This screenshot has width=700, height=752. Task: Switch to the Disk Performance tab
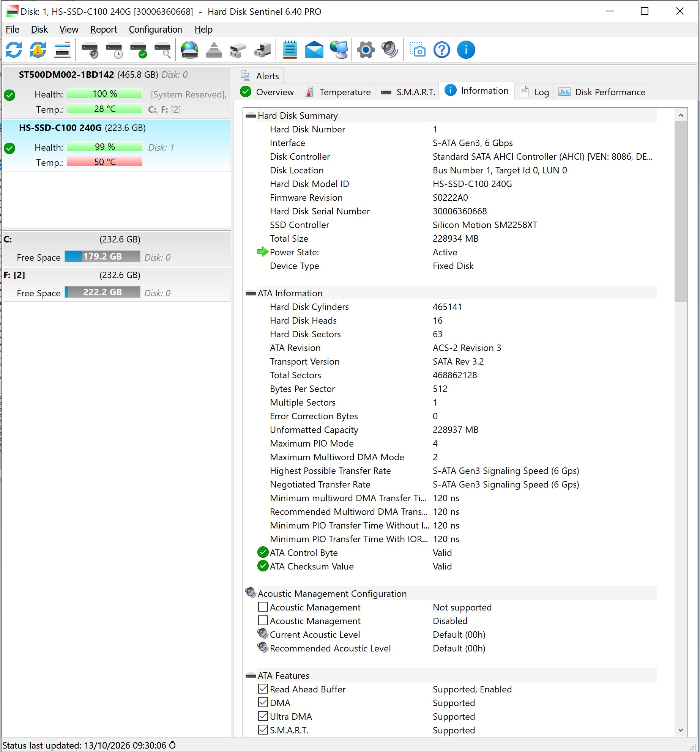(x=602, y=92)
